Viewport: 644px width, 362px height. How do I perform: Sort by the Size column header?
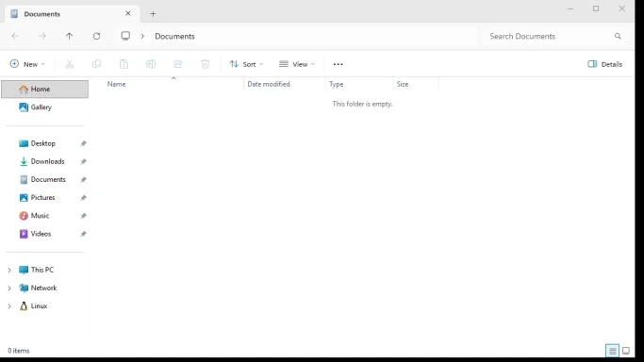(x=416, y=84)
